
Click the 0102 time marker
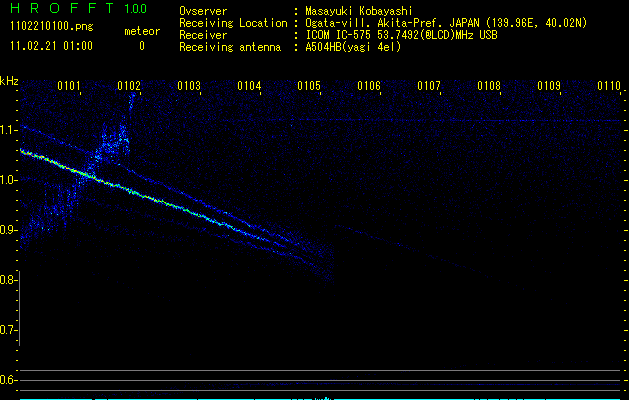(x=129, y=86)
